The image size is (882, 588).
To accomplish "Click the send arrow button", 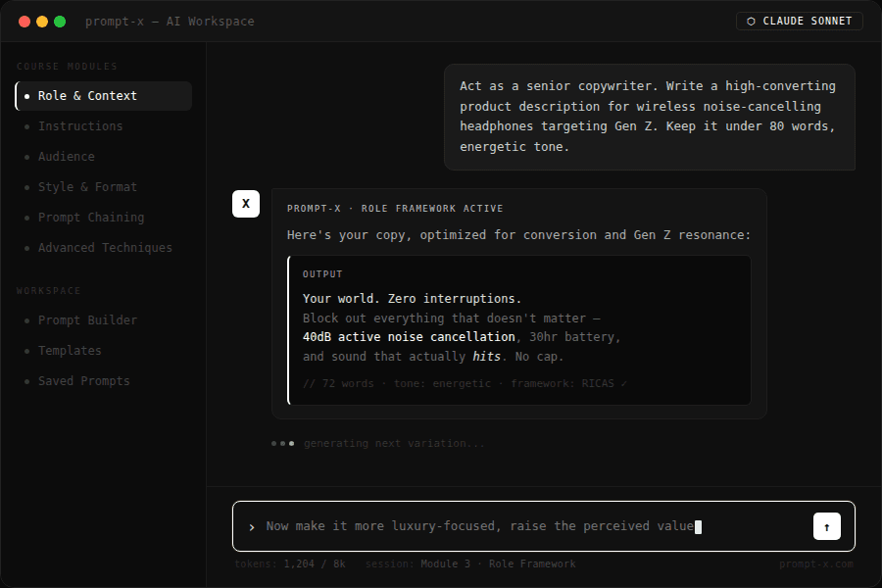I will coord(826,526).
